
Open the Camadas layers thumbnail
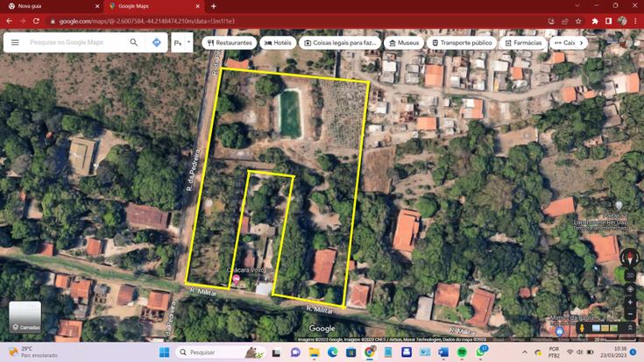[25, 316]
